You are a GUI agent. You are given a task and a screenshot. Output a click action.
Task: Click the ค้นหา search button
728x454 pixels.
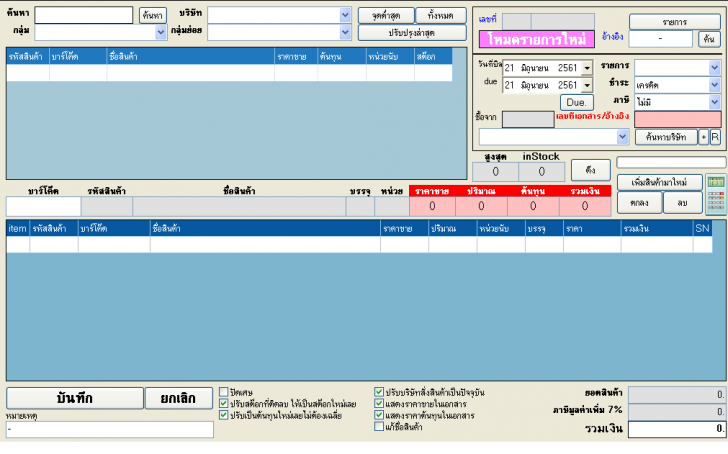pyautogui.click(x=153, y=15)
